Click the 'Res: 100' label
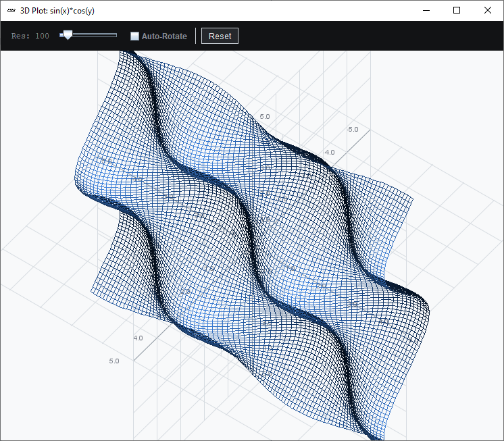This screenshot has width=504, height=441. tap(30, 36)
